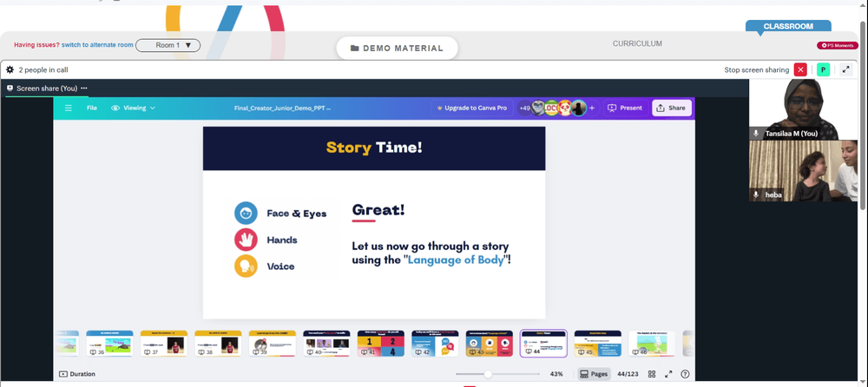Image resolution: width=868 pixels, height=387 pixels.
Task: Open the Canva File menu
Action: (x=92, y=108)
